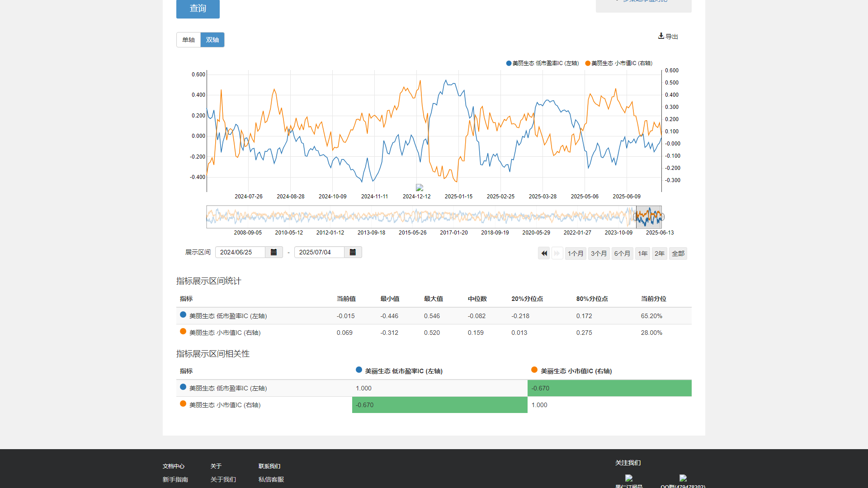The height and width of the screenshot is (488, 868).
Task: Open the 新手指南 footer link
Action: coord(175,479)
